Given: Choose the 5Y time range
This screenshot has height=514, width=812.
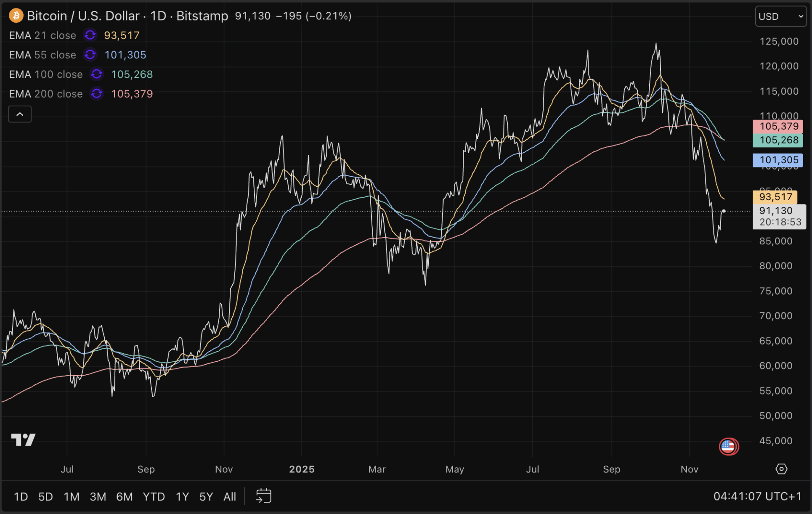Looking at the screenshot, I should [x=206, y=497].
